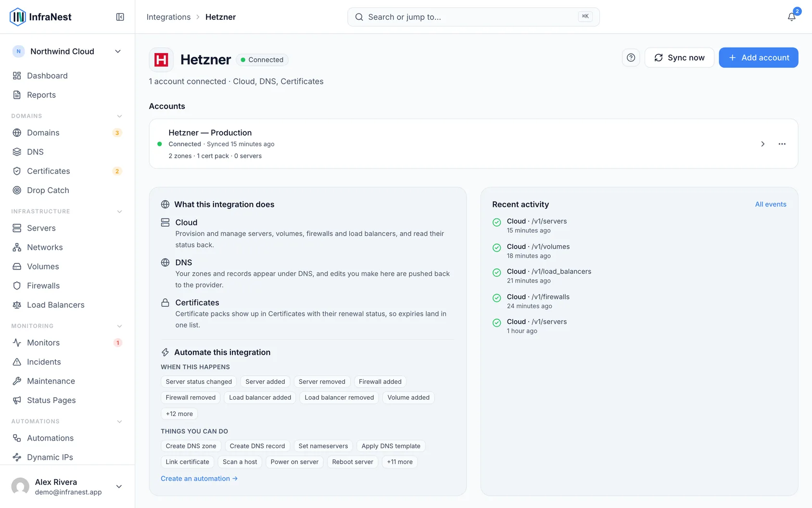
Task: Collapse the MONITORING section
Action: [119, 326]
